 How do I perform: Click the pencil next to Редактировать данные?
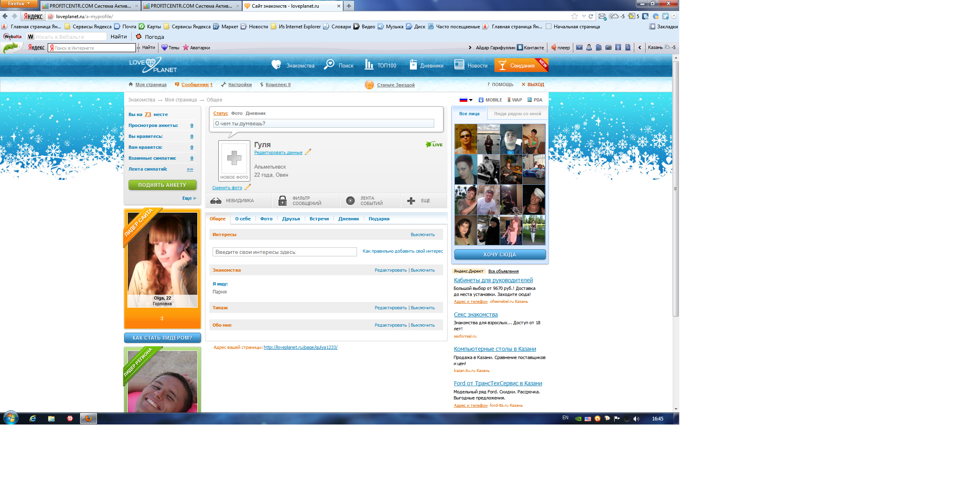(308, 152)
